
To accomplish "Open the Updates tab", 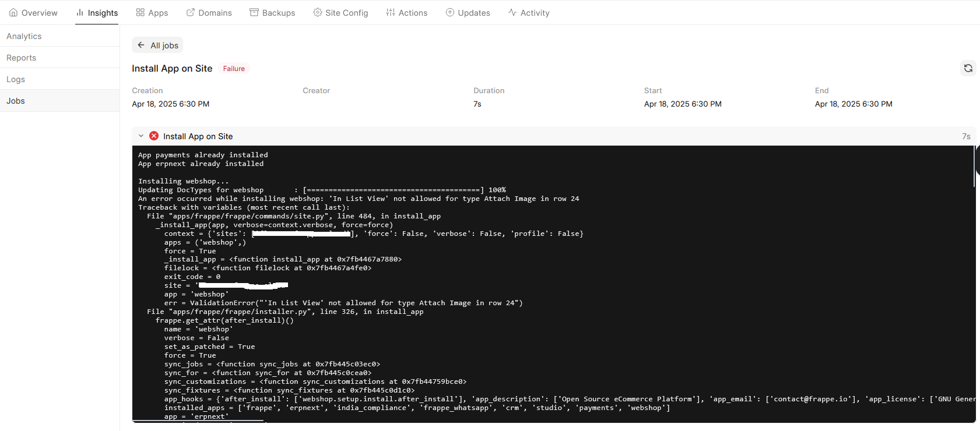I will click(468, 12).
